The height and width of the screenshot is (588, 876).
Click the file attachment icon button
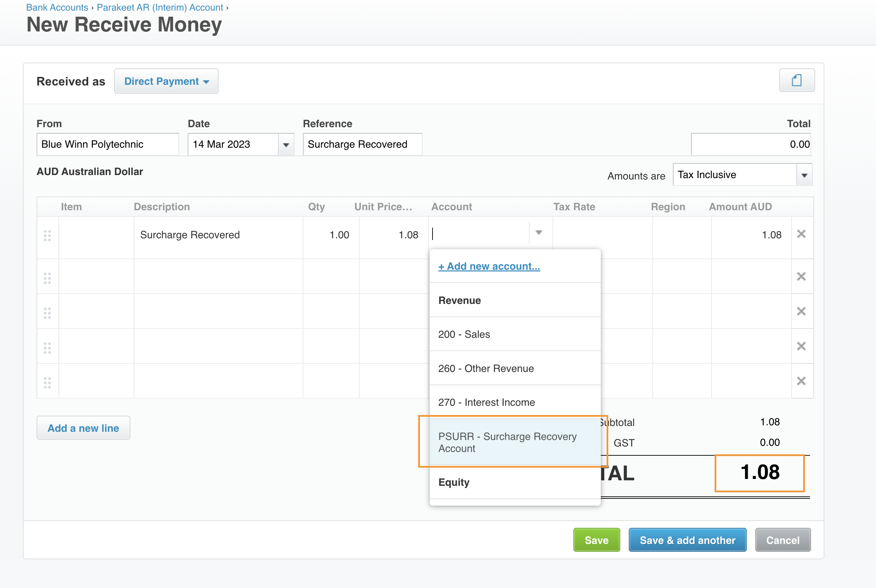tap(796, 80)
